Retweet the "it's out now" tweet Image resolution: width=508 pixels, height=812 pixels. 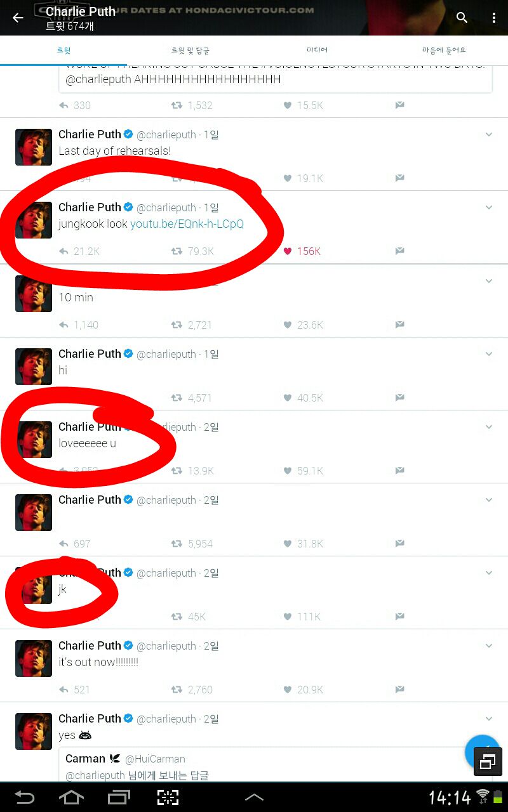pyautogui.click(x=177, y=690)
